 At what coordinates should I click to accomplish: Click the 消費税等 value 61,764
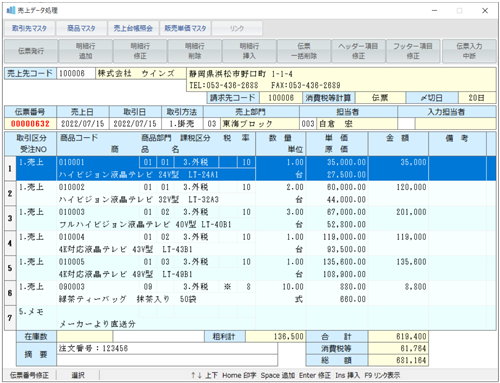click(398, 348)
